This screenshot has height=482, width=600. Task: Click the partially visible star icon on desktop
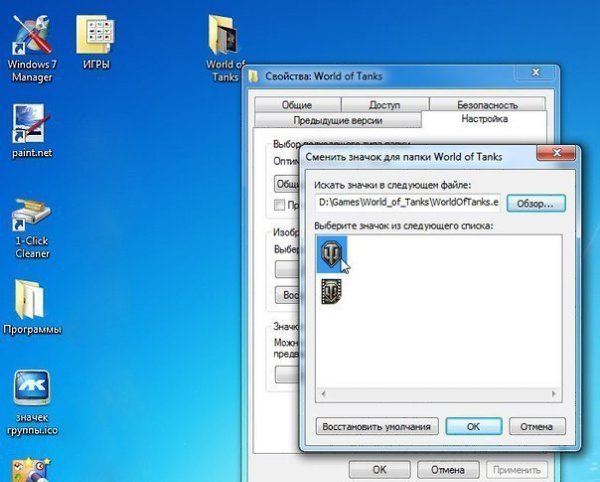coord(31,470)
